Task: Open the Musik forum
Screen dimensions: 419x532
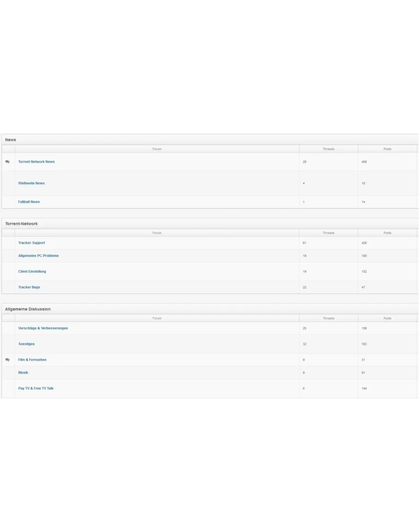Action: tap(23, 373)
